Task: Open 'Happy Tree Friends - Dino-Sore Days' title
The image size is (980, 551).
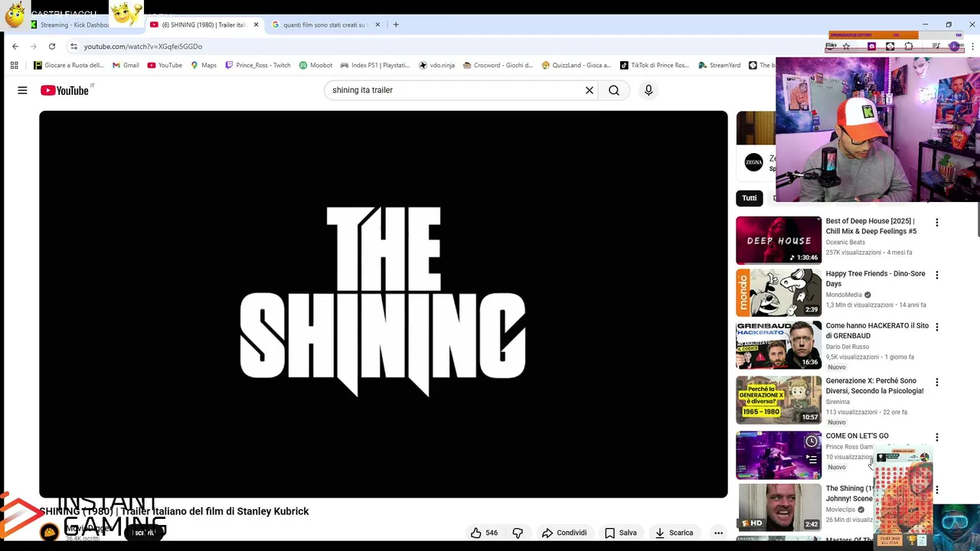Action: pos(875,279)
